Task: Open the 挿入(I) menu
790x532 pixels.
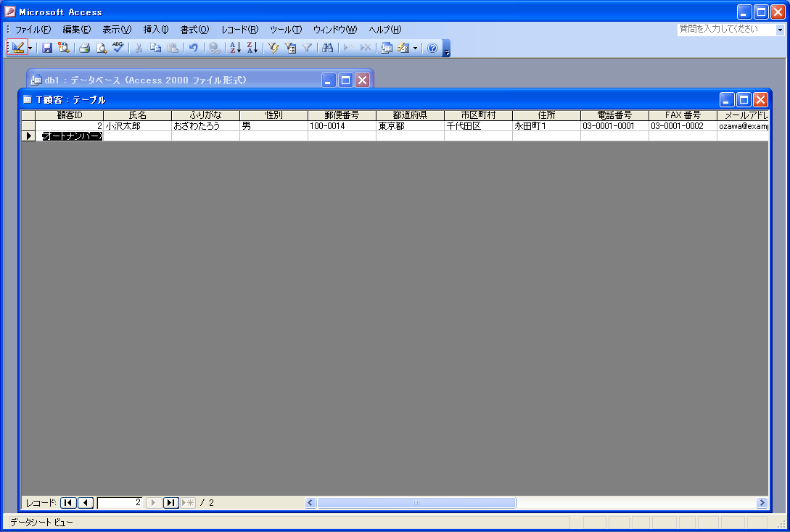Action: 156,30
